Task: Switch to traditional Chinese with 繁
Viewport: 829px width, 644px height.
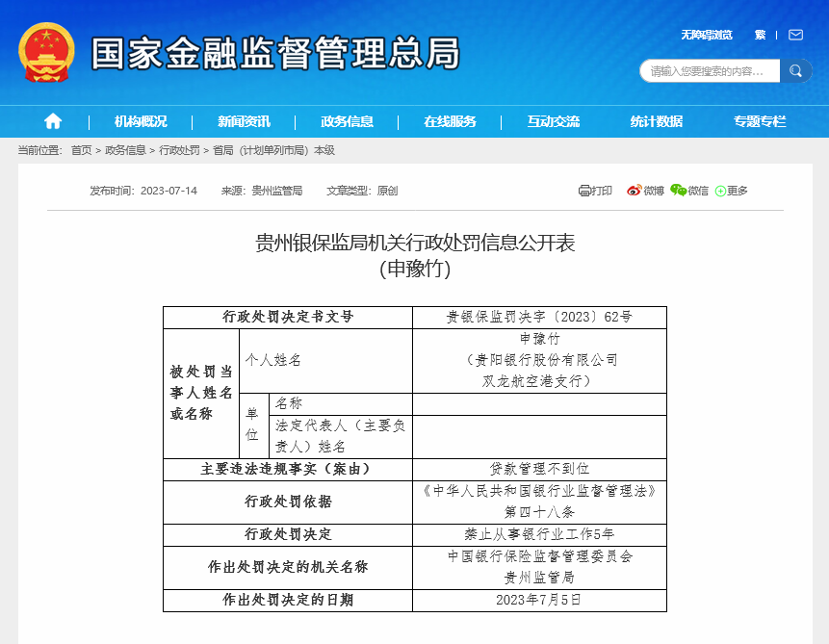Action: click(x=761, y=35)
